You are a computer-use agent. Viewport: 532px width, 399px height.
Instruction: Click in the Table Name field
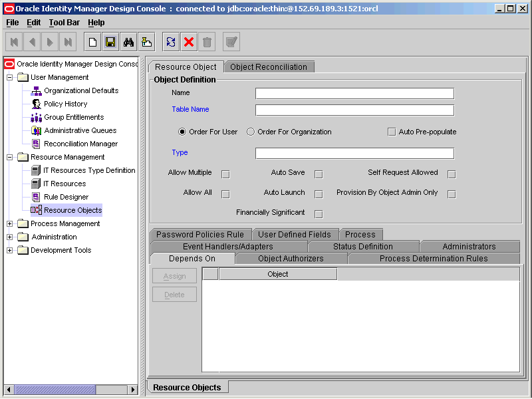click(x=354, y=110)
